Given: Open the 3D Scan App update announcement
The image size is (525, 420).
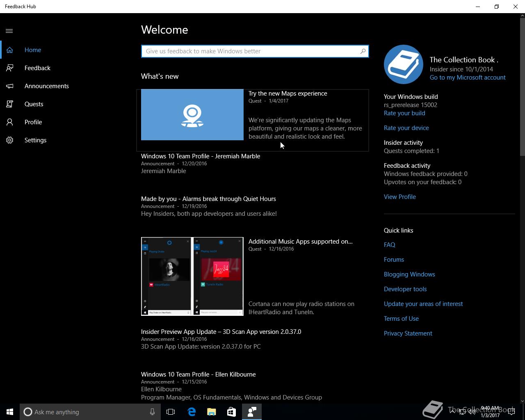Looking at the screenshot, I should tap(221, 332).
